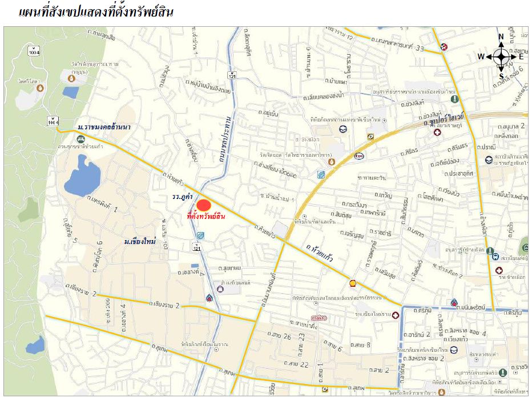Screen dimensions: 532x398
Task: Click the ถ.ซุปเปอร์ไฮเวย์ road label
Action: point(444,119)
